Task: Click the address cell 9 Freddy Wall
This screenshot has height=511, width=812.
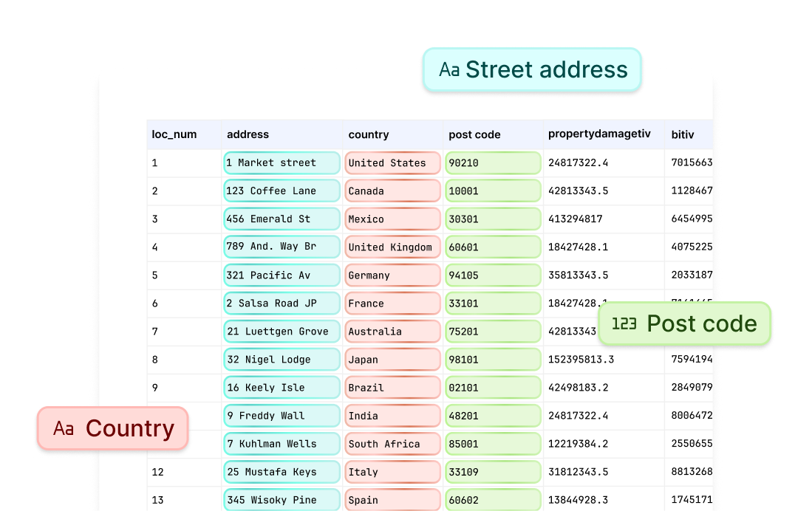Action: coord(282,415)
